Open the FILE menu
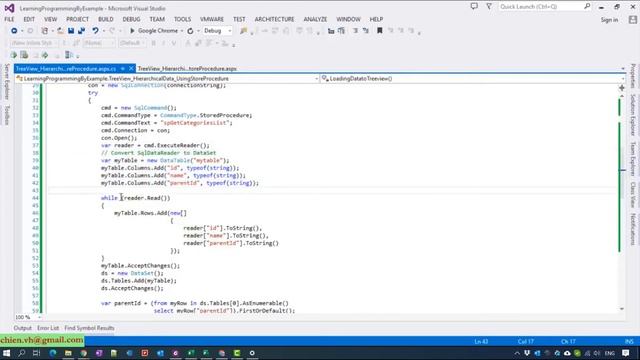The height and width of the screenshot is (360, 640). [x=9, y=19]
